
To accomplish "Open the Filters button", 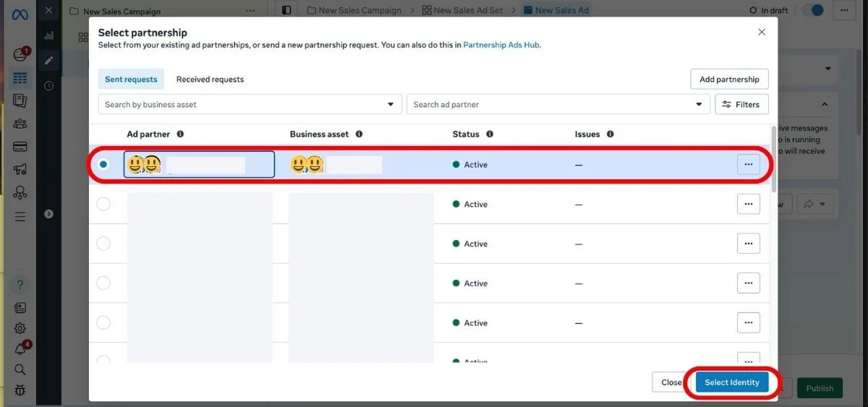I will (741, 104).
